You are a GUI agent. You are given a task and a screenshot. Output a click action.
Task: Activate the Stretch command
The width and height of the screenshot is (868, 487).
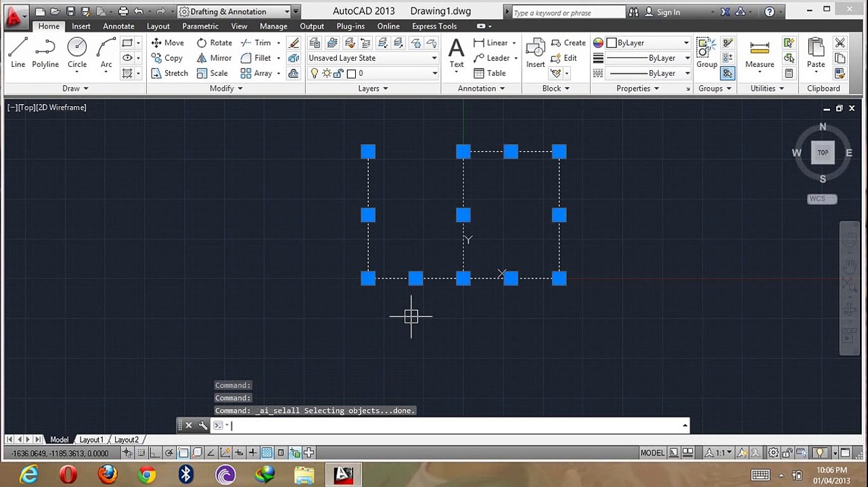click(169, 73)
